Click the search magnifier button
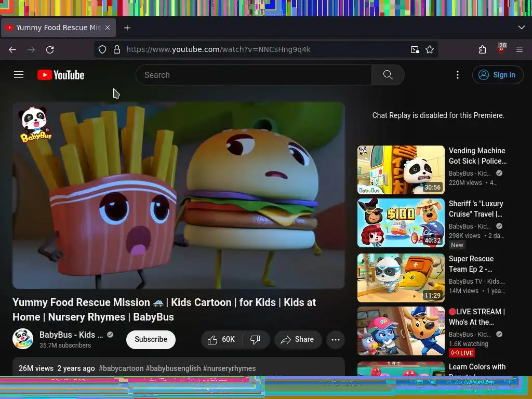The height and width of the screenshot is (399, 532). (388, 75)
